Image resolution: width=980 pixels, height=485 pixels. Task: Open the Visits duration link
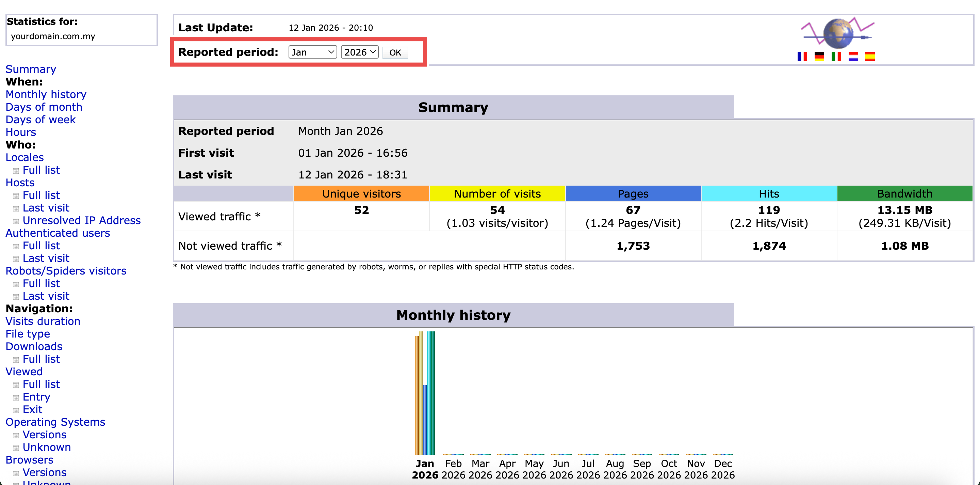[x=43, y=321]
